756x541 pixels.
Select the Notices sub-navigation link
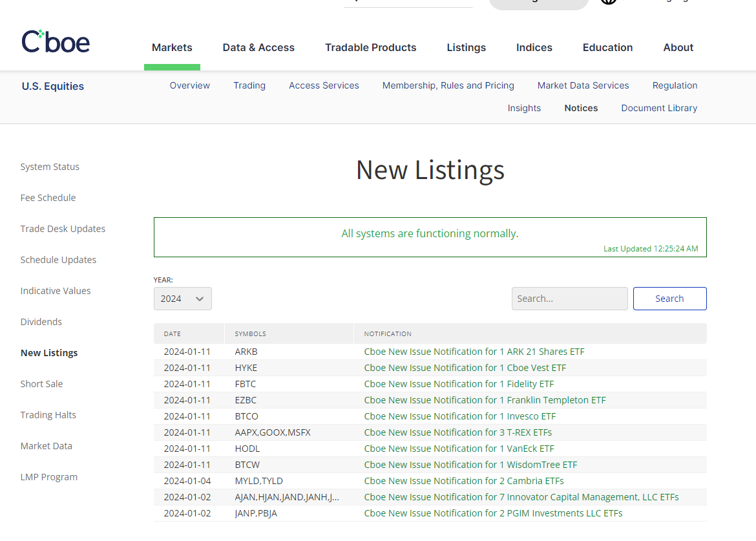tap(581, 108)
